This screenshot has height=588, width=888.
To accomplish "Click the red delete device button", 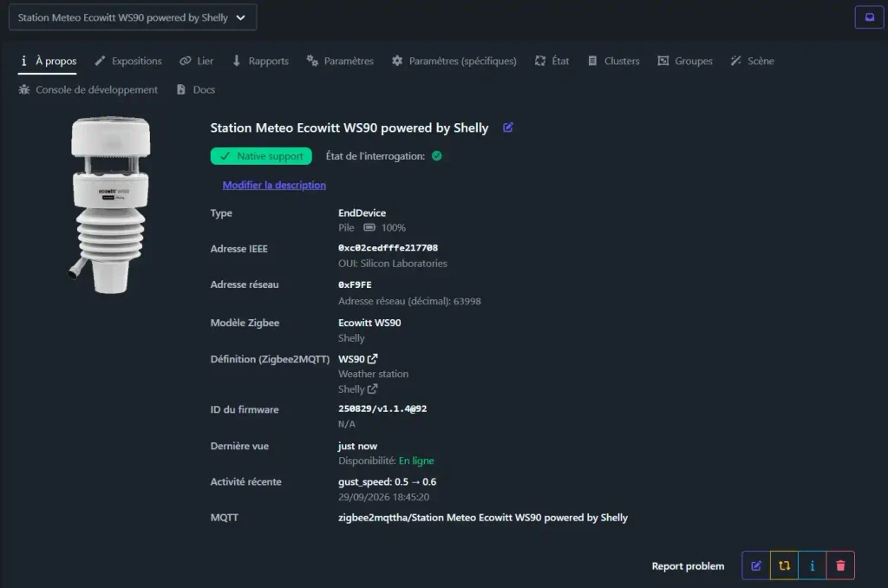I will [840, 566].
